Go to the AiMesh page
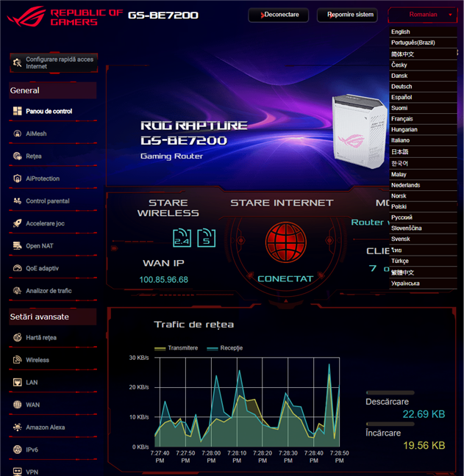Viewport: 464px width, 476px height. click(53, 134)
